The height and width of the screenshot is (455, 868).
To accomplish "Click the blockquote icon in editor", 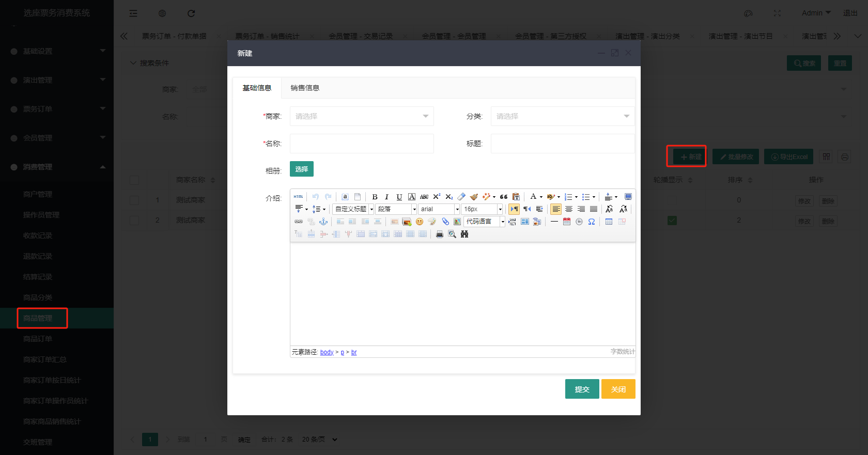I will (x=503, y=197).
